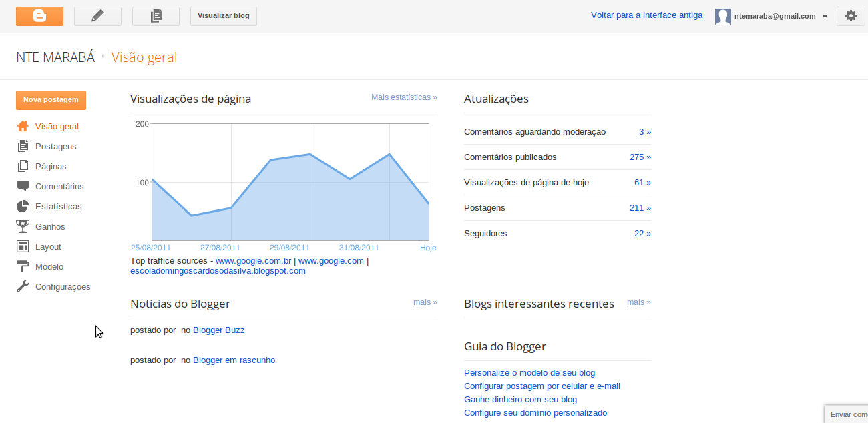Open the Blogger em rascunho link
This screenshot has height=423, width=868.
coord(234,360)
